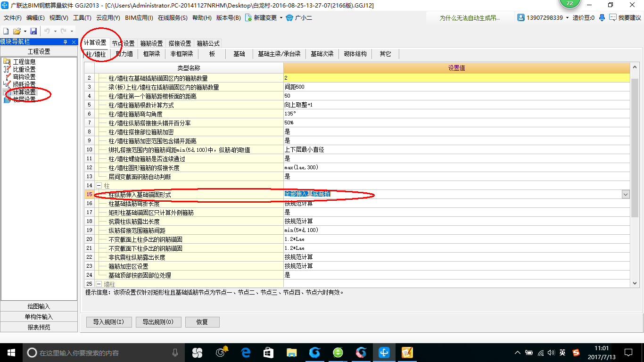
Task: Click the 导出规则(O) button
Action: pos(158,322)
